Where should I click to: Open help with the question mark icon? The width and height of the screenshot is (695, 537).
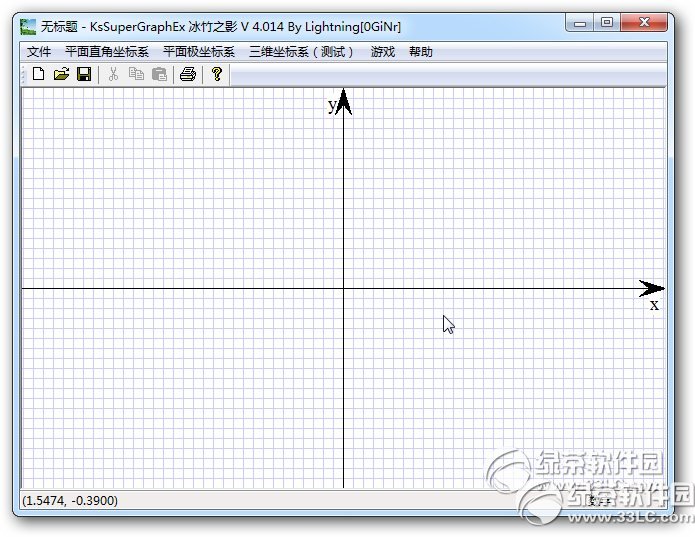(x=217, y=74)
